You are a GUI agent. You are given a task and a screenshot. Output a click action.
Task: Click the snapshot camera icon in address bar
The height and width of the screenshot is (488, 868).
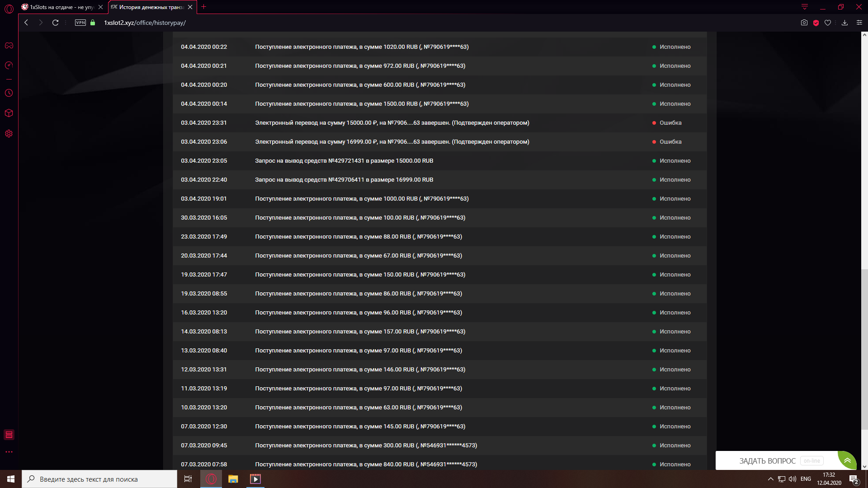coord(804,23)
